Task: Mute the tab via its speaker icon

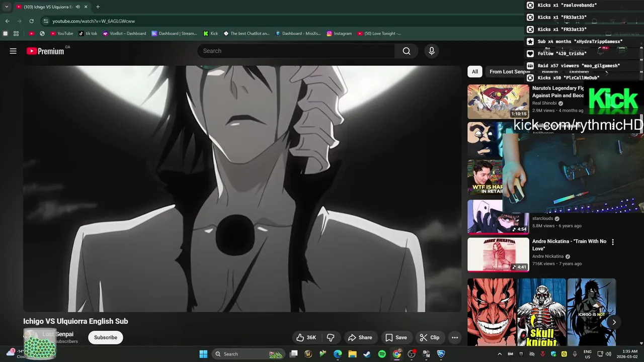Action: coord(77,7)
